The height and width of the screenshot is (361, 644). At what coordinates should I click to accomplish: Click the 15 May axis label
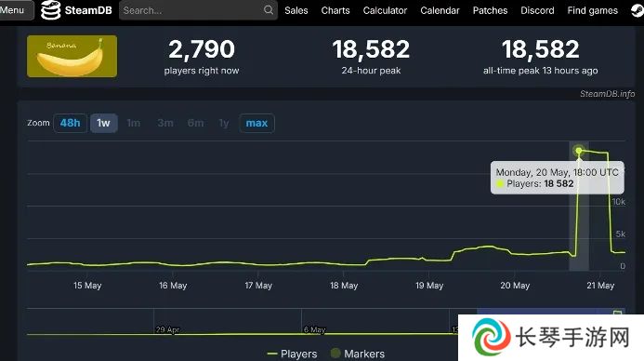coord(87,286)
